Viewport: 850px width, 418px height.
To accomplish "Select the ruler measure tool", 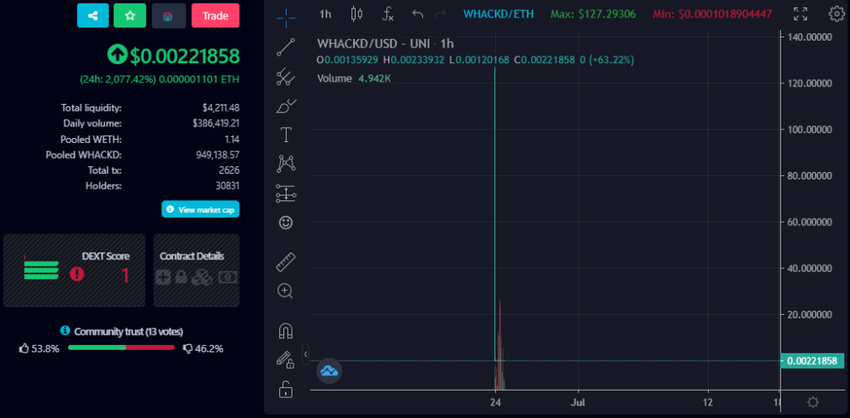I will (286, 262).
